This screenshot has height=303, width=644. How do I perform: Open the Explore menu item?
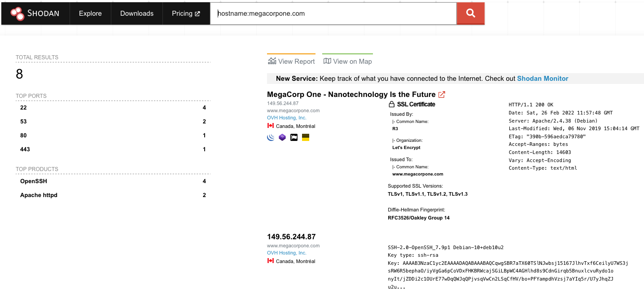click(x=90, y=13)
